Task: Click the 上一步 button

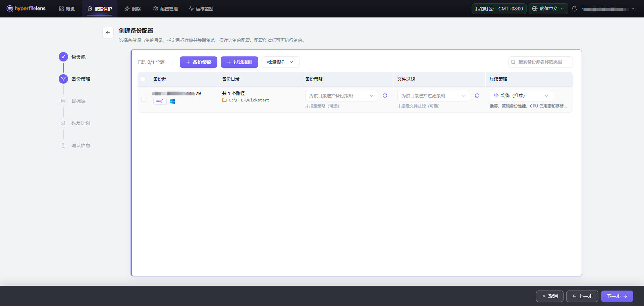Action: tap(582, 296)
